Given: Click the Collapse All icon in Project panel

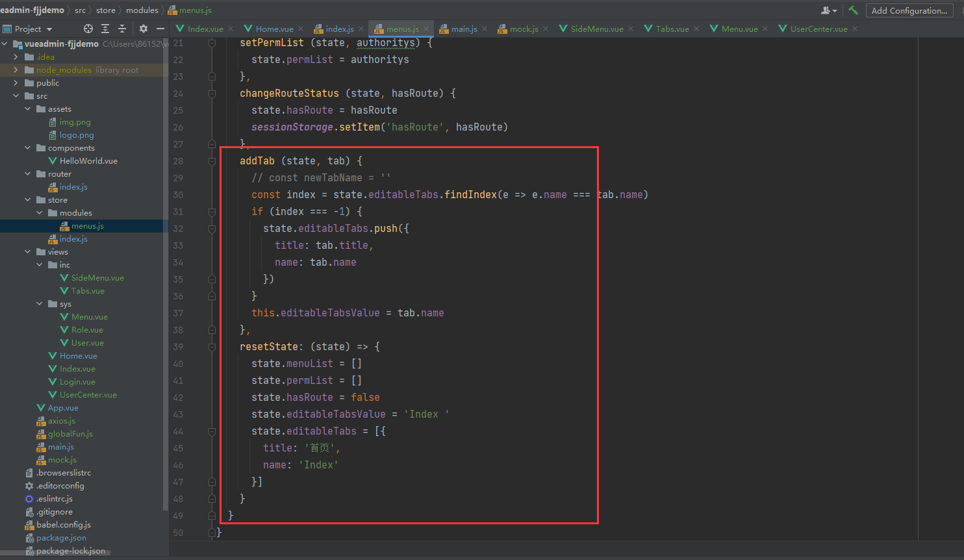Looking at the screenshot, I should pos(122,29).
